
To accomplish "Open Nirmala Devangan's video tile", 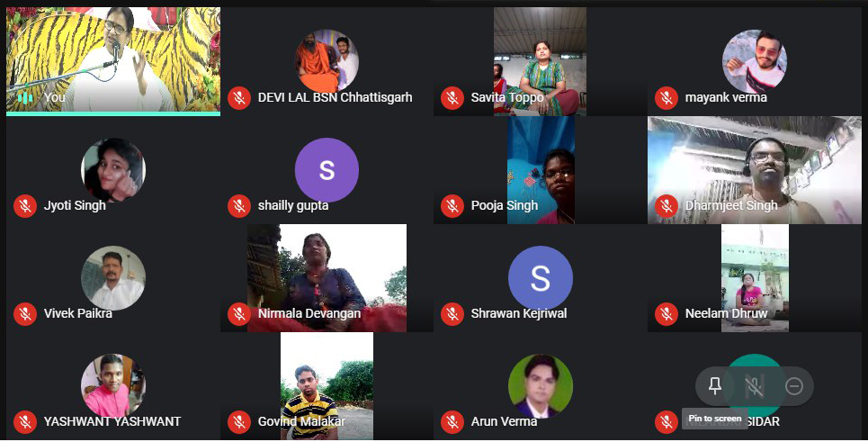I will (327, 278).
